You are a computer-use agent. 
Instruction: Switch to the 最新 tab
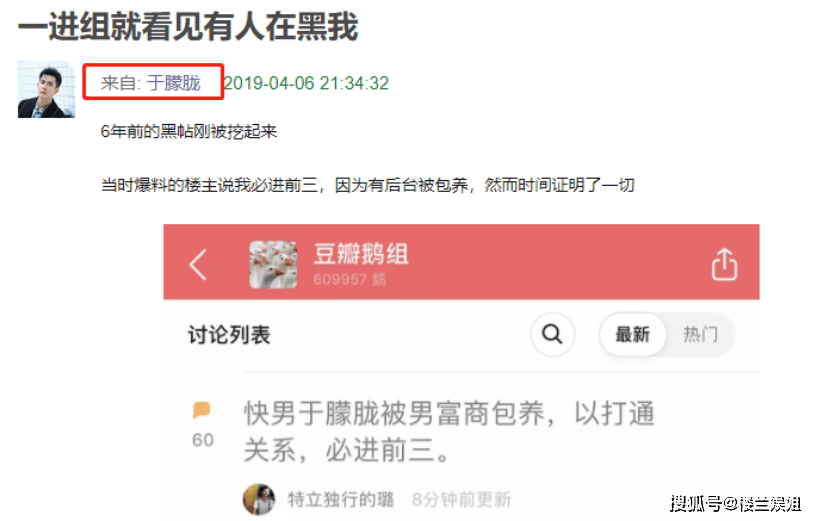coord(633,334)
